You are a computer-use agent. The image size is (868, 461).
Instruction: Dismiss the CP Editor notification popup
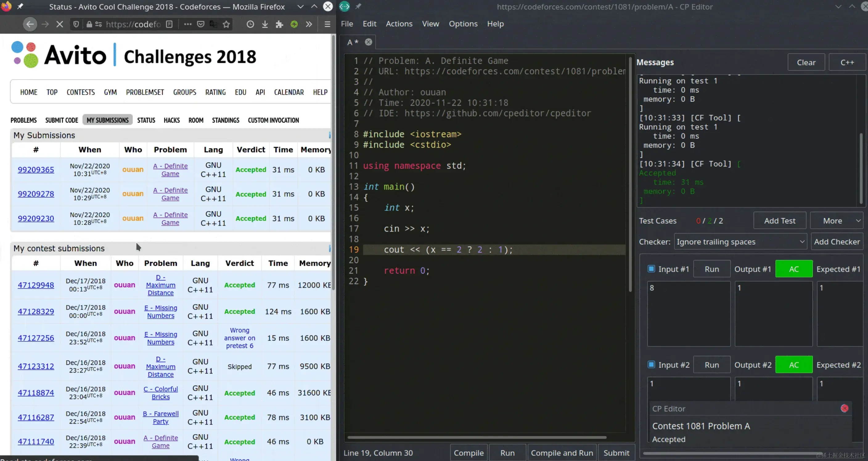[x=844, y=408]
